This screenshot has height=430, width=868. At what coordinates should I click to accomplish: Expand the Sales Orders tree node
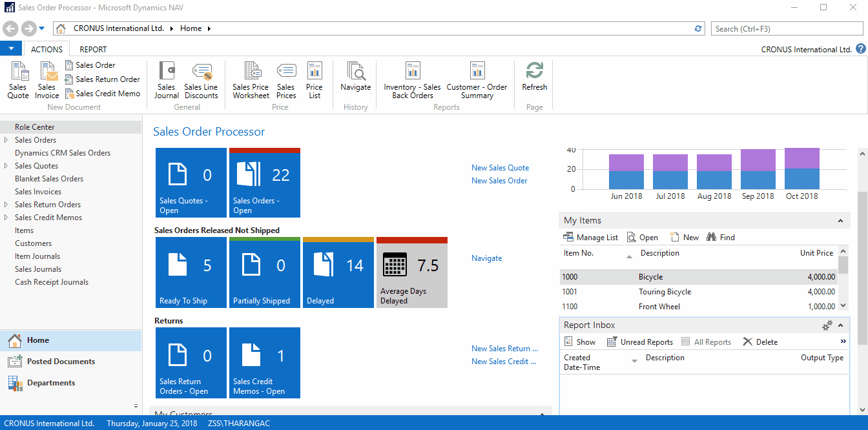[6, 140]
